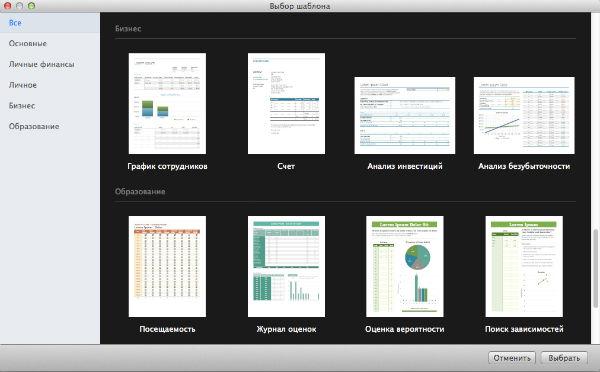The image size is (600, 372).
Task: Pick the Анализ безубыточности template thumbnail
Action: coord(524,116)
